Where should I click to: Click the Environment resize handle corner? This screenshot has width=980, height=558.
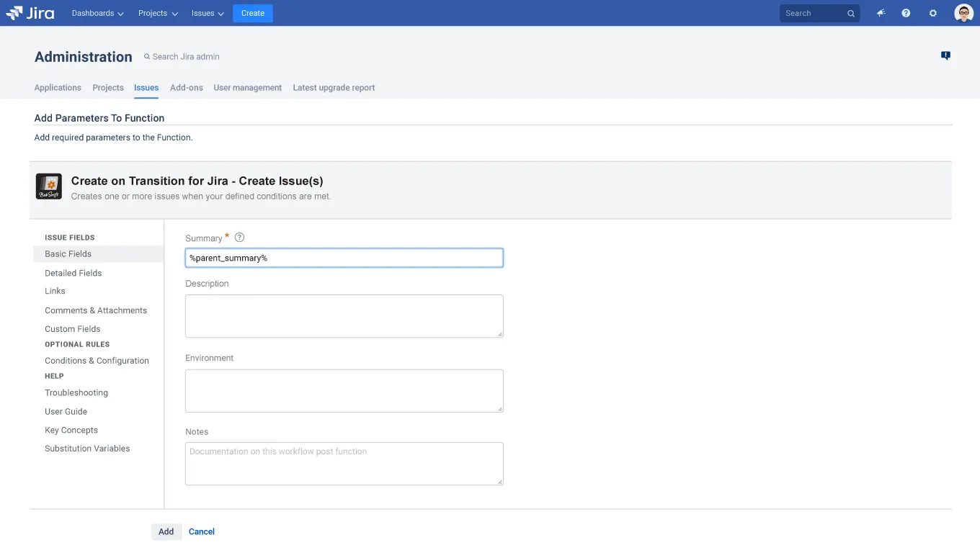(x=499, y=408)
